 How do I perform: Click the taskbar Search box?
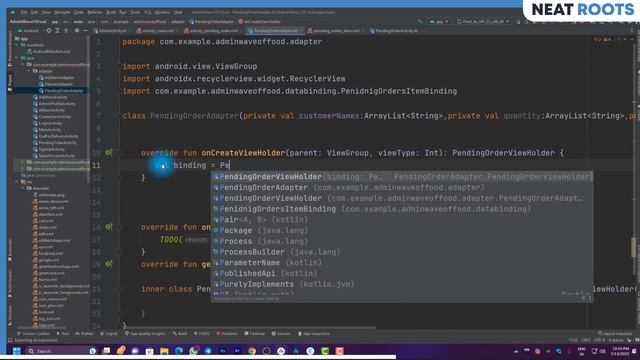point(61,351)
